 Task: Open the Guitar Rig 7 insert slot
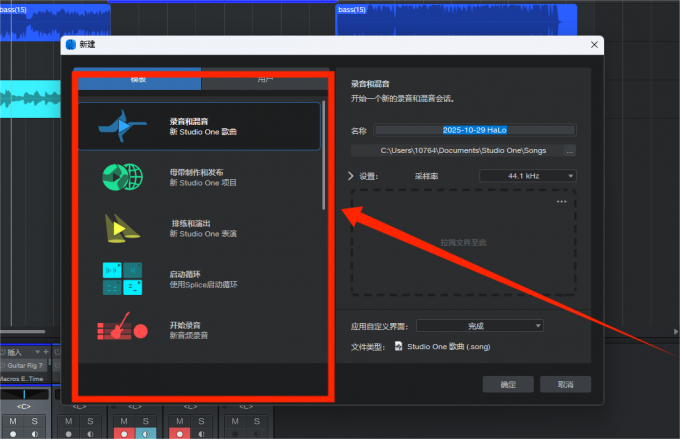[25, 365]
